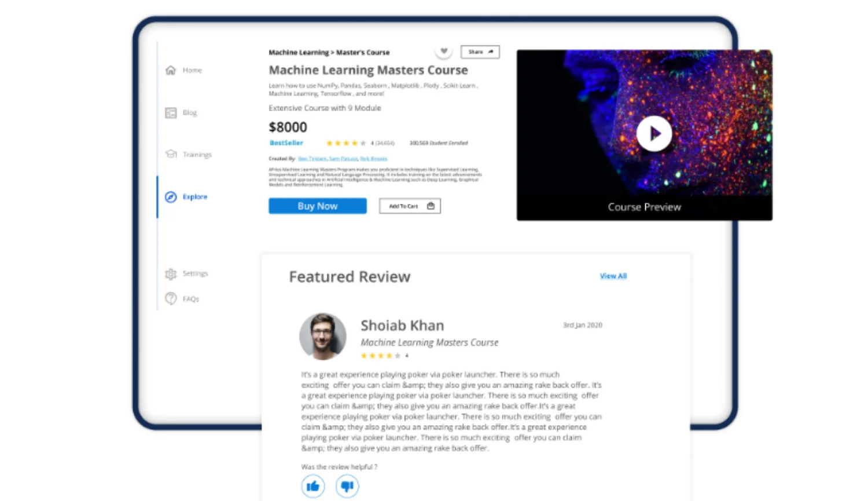Screen dimensions: 868x501
Task: Click the thumbs up icon for the review
Action: [x=313, y=486]
